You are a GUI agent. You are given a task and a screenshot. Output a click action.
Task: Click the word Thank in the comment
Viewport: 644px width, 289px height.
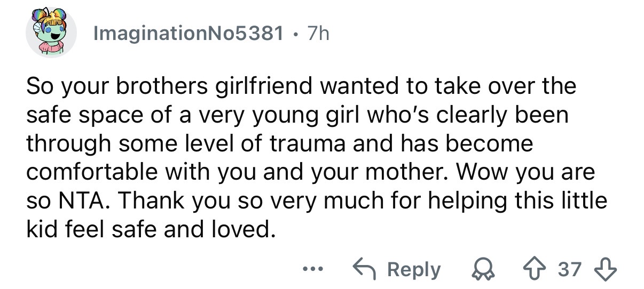click(x=153, y=202)
